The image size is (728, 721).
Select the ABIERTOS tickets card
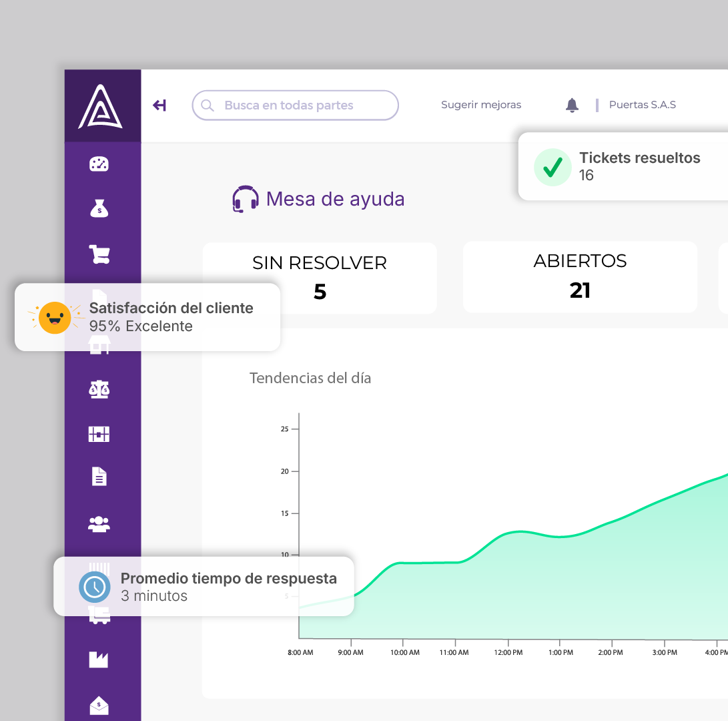click(580, 277)
